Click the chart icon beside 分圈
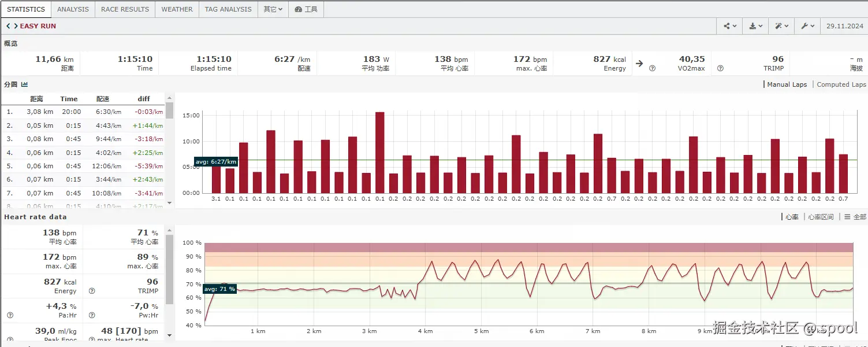This screenshot has height=347, width=868. click(25, 84)
